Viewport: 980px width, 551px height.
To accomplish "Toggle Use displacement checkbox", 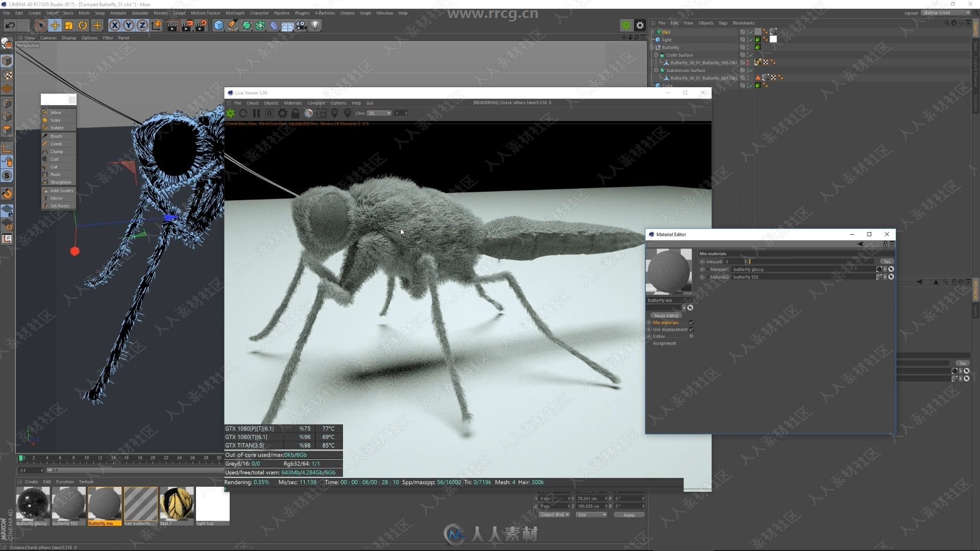I will [x=692, y=330].
